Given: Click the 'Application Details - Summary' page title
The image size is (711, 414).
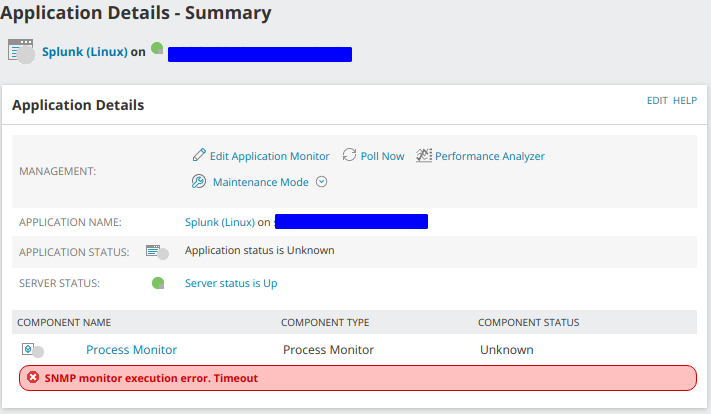Looking at the screenshot, I should [136, 13].
